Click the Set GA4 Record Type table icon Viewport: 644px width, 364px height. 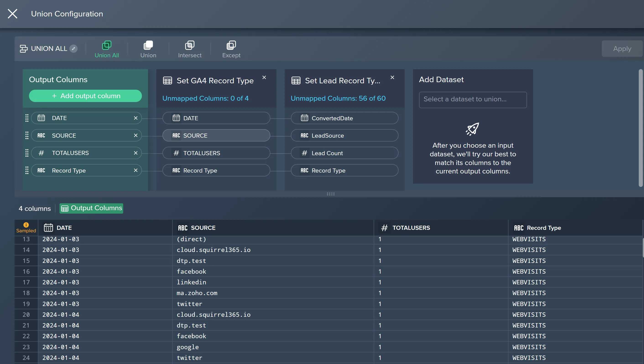click(167, 81)
